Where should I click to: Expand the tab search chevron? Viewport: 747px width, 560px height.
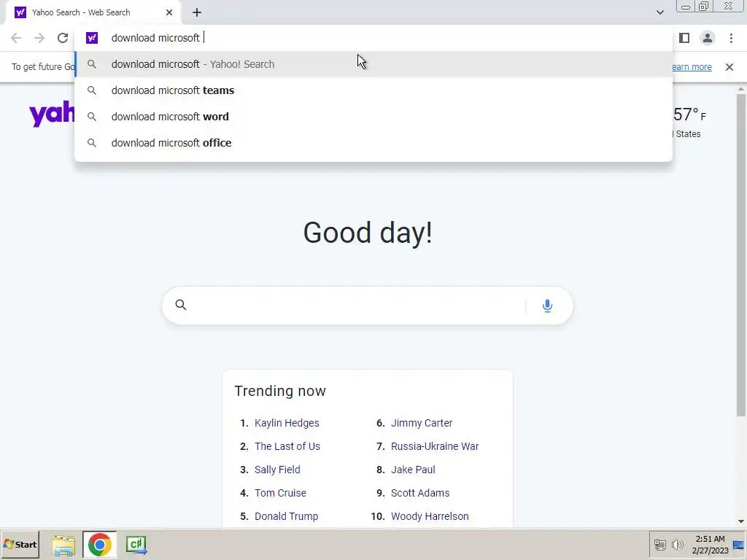659,12
